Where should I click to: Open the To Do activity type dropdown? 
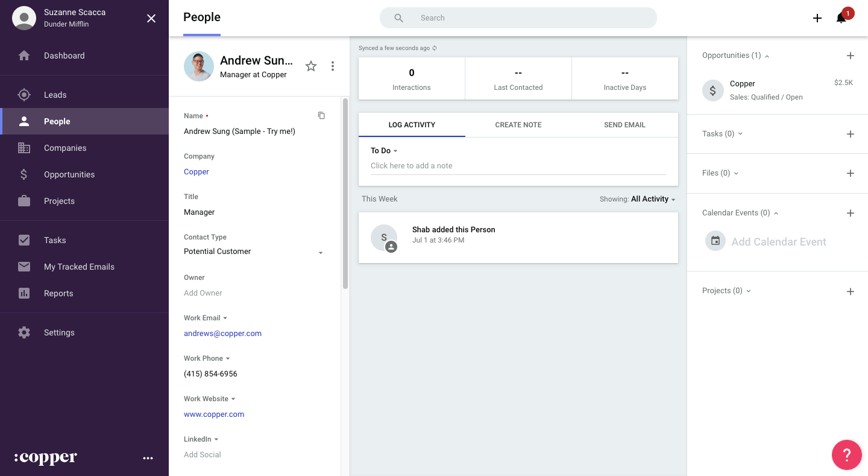pos(384,151)
